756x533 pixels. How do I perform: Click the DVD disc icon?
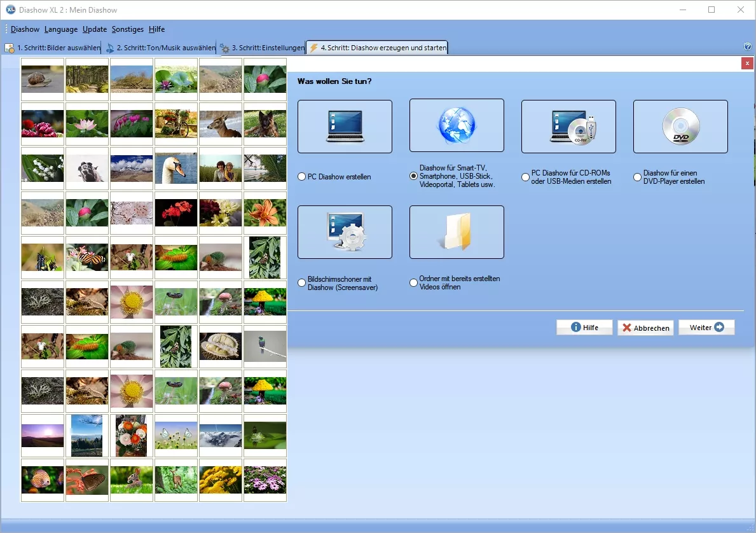[x=680, y=127]
